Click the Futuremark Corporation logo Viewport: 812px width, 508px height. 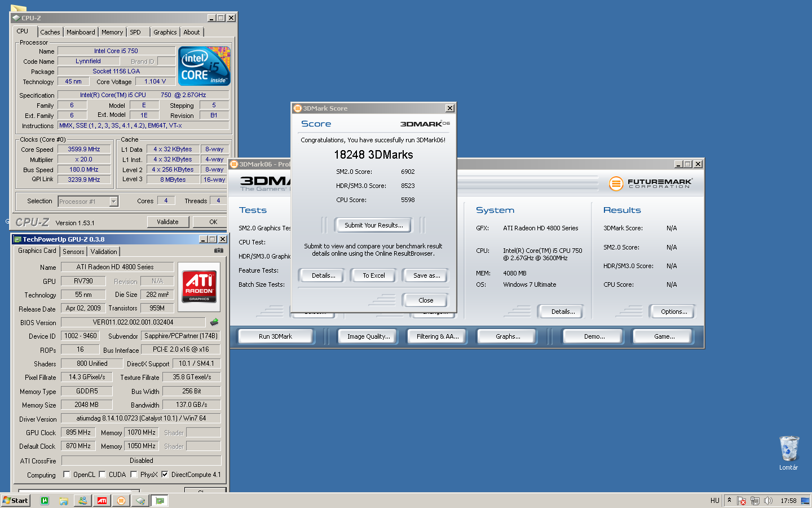coord(650,183)
